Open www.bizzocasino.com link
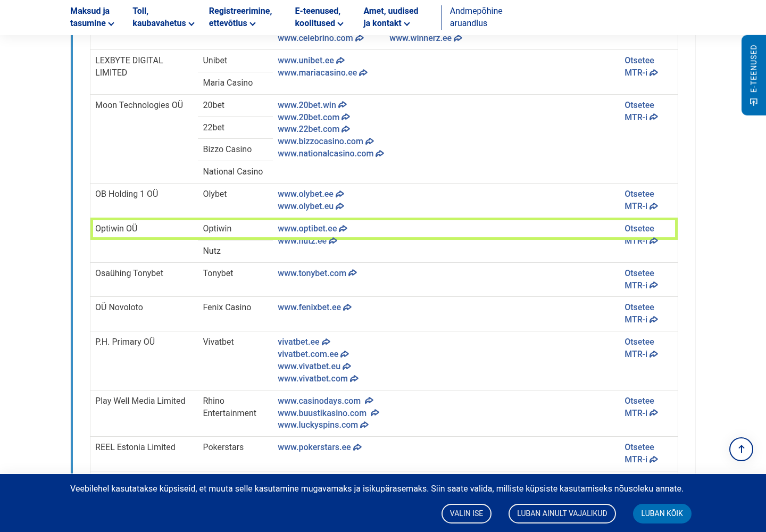 [326, 142]
